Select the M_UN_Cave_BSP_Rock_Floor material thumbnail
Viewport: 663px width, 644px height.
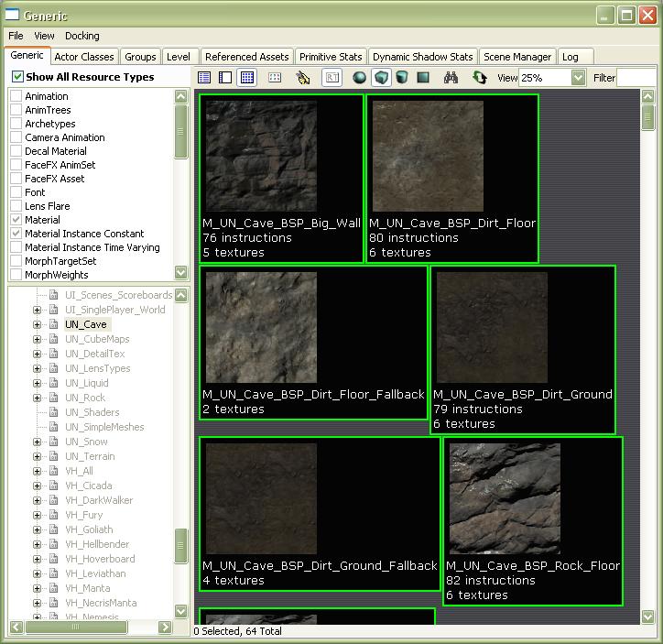tap(505, 499)
